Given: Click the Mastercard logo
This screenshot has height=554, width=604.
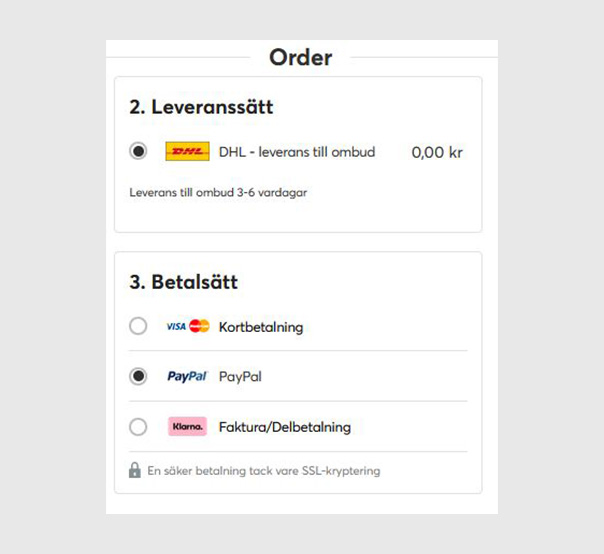Looking at the screenshot, I should click(x=199, y=326).
